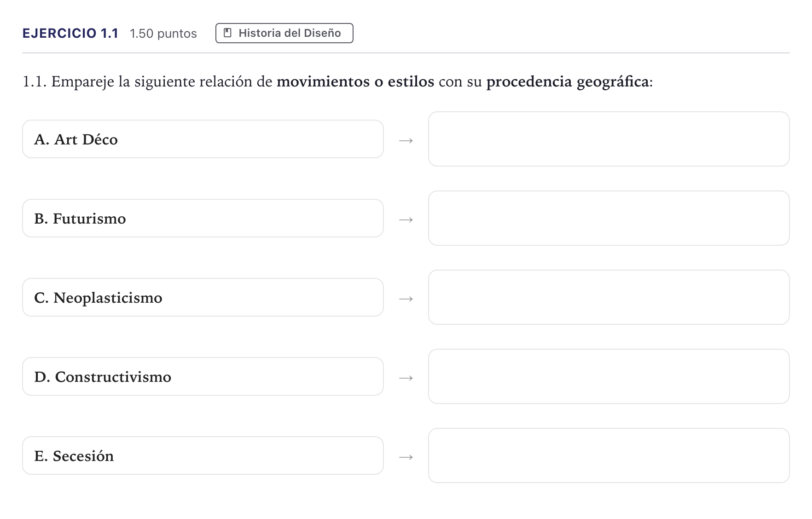Select the A. Art Déco item
This screenshot has height=519, width=812.
(203, 139)
